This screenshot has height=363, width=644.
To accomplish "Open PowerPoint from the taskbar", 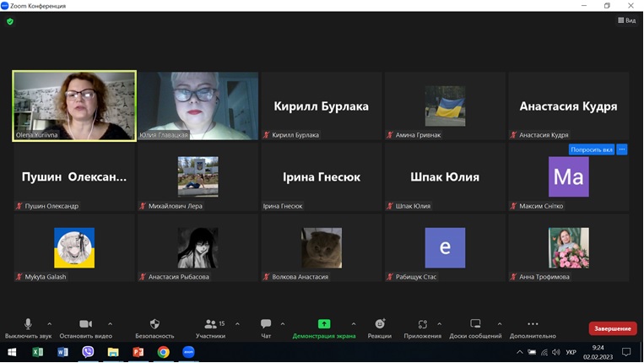I will (138, 352).
